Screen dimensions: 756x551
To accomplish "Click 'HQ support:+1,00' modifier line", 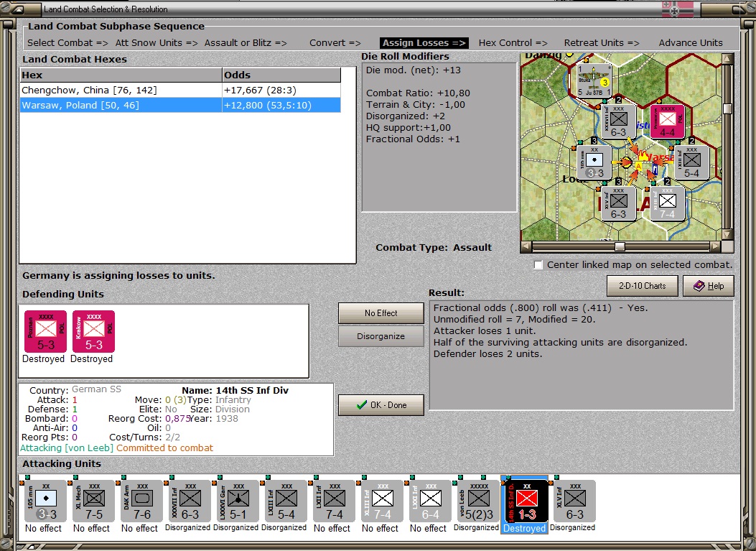I will [x=409, y=128].
